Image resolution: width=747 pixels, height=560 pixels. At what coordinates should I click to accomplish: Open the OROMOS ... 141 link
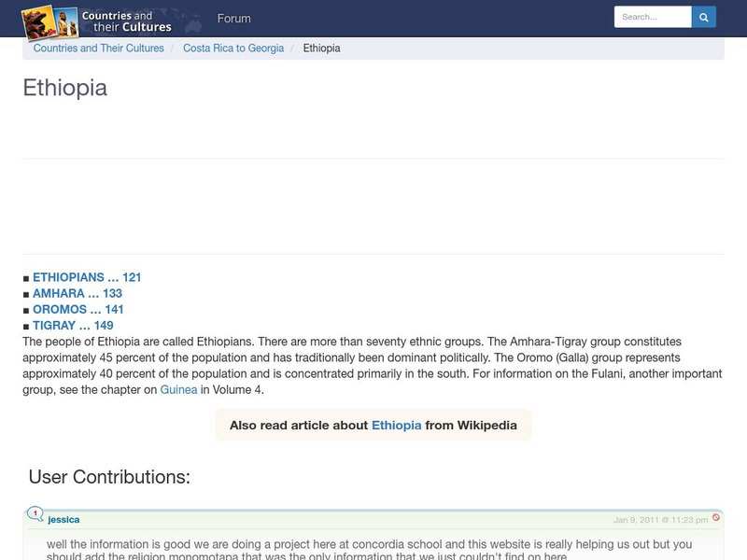click(x=78, y=310)
